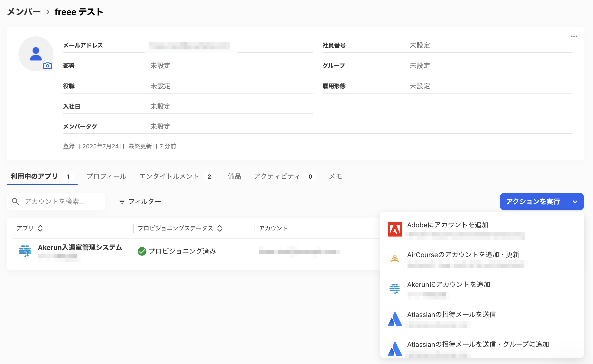The width and height of the screenshot is (593, 364).
Task: Sort the アプリ column using its arrows
Action: 40,228
